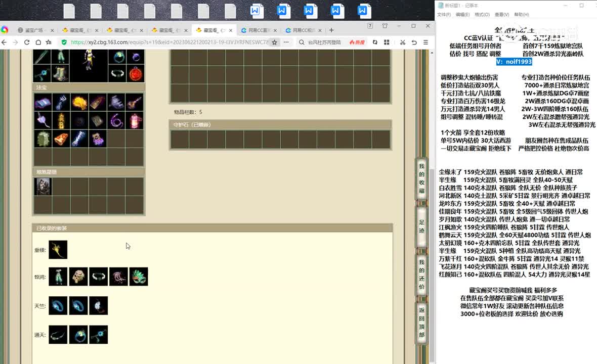
Task: Click the yellow claw item in 重楼 row
Action: pyautogui.click(x=58, y=250)
